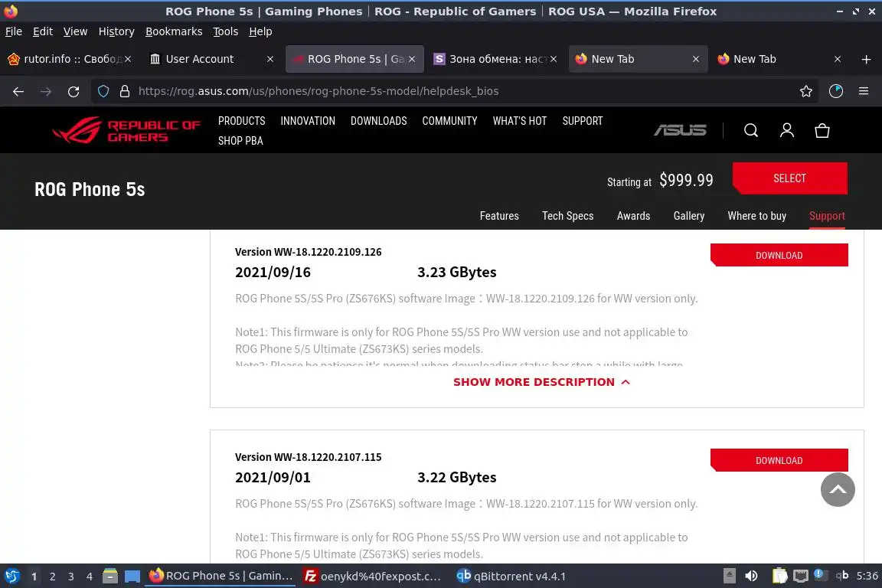
Task: Open a new tab with the plus button
Action: 866,59
